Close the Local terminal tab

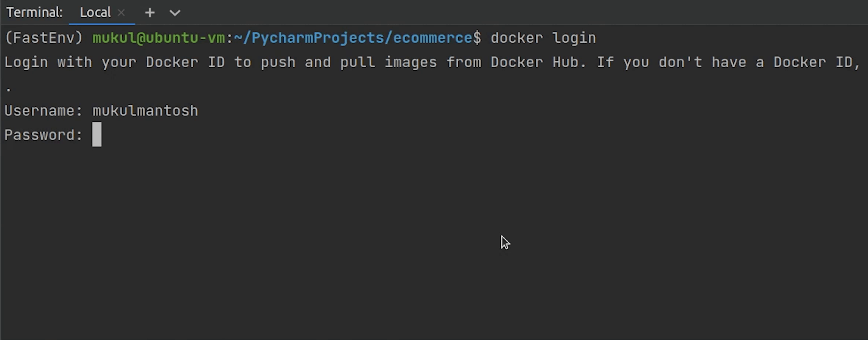[x=121, y=13]
